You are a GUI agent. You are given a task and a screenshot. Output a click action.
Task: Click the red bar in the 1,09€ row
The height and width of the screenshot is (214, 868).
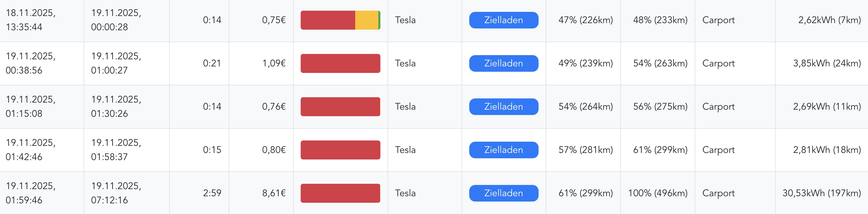(340, 63)
